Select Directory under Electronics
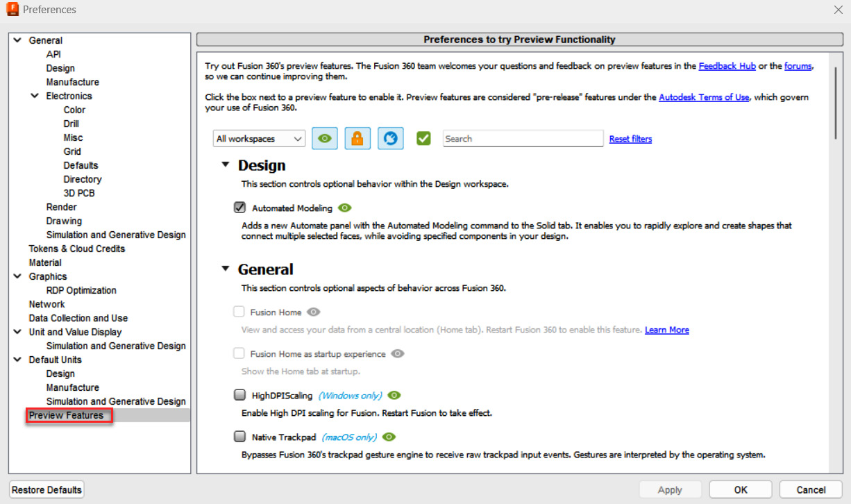Image resolution: width=851 pixels, height=504 pixels. 83,179
